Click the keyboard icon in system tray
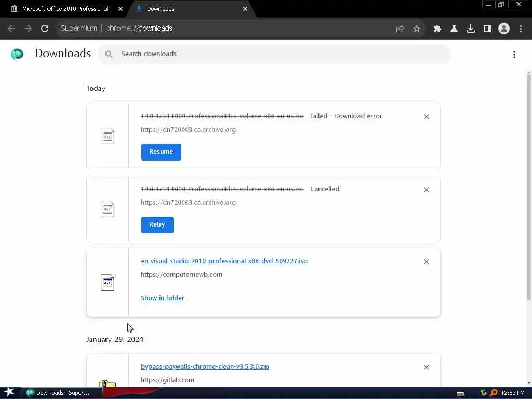The image size is (532, 399). pyautogui.click(x=460, y=394)
